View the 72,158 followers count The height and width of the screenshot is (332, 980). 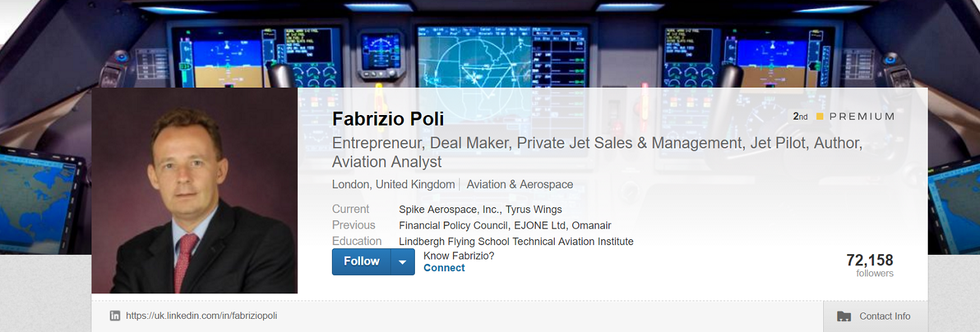[869, 261]
